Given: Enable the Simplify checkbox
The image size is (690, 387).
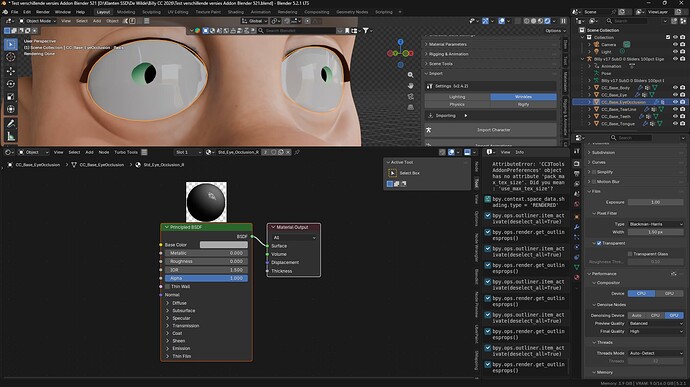Looking at the screenshot, I should point(594,172).
